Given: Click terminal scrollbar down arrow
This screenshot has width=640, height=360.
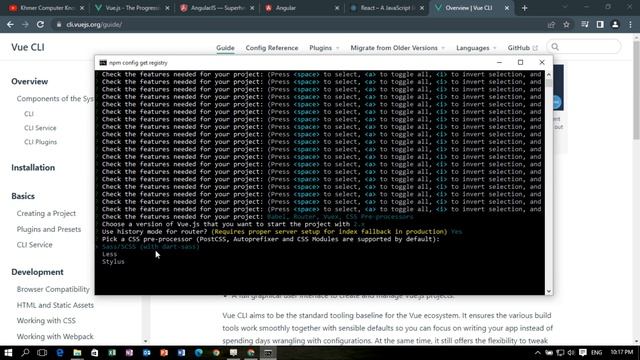Looking at the screenshot, I should tap(549, 291).
